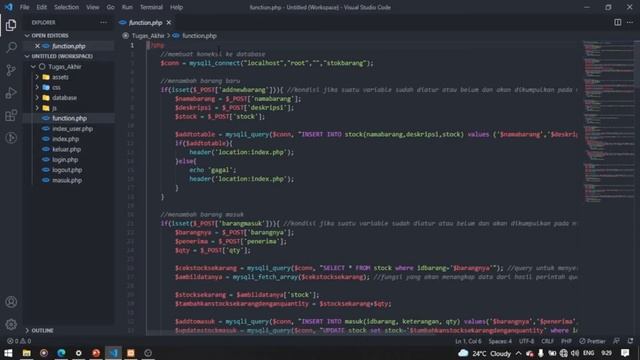Open index_user.php in the file tree
Screen dimensions: 640x360
[x=69, y=129]
